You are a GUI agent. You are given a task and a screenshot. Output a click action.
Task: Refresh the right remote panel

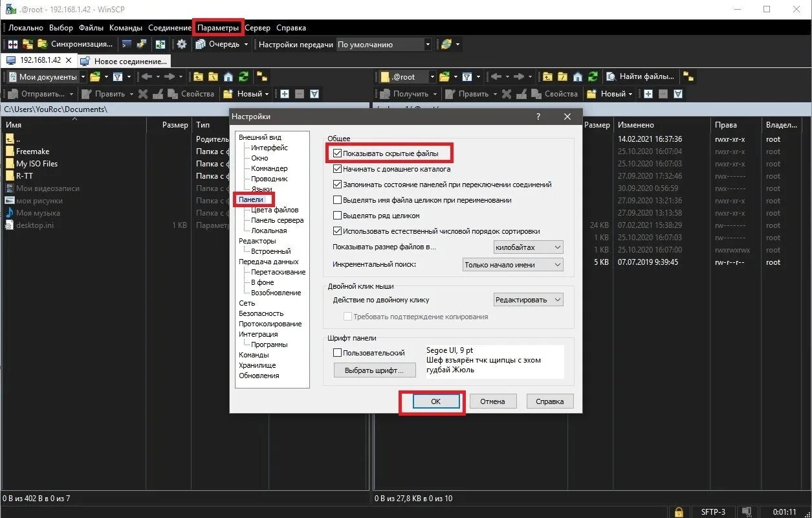593,76
